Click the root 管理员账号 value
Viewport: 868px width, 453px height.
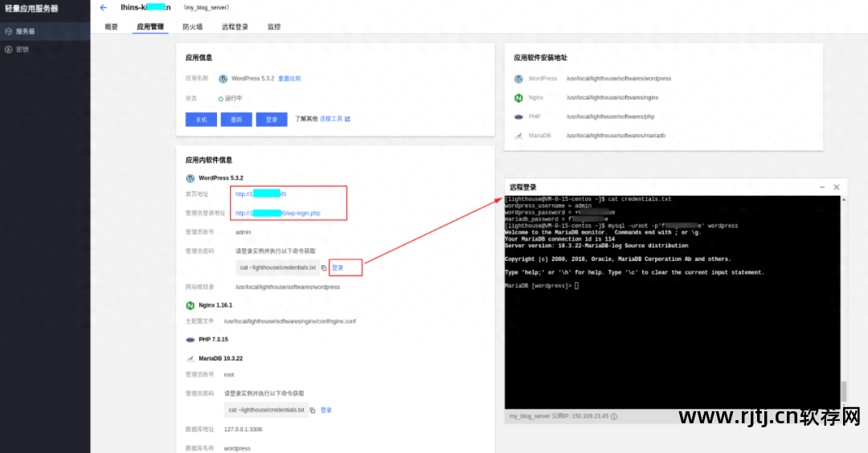click(x=228, y=375)
